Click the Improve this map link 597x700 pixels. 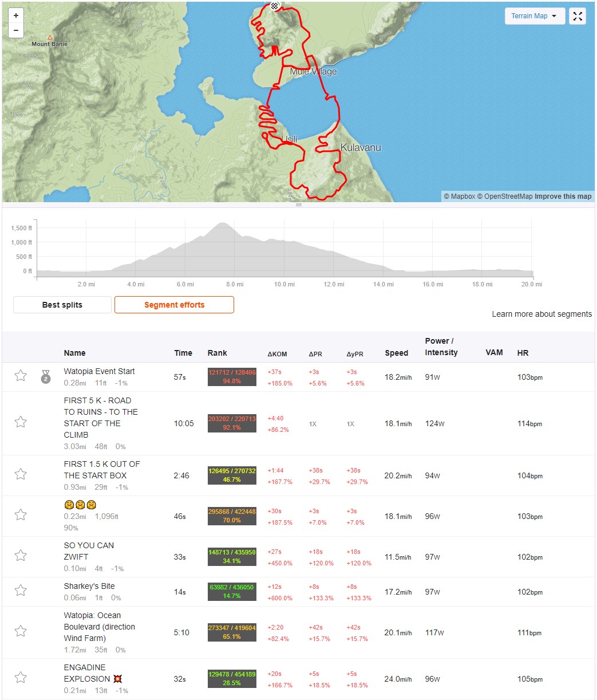point(563,196)
